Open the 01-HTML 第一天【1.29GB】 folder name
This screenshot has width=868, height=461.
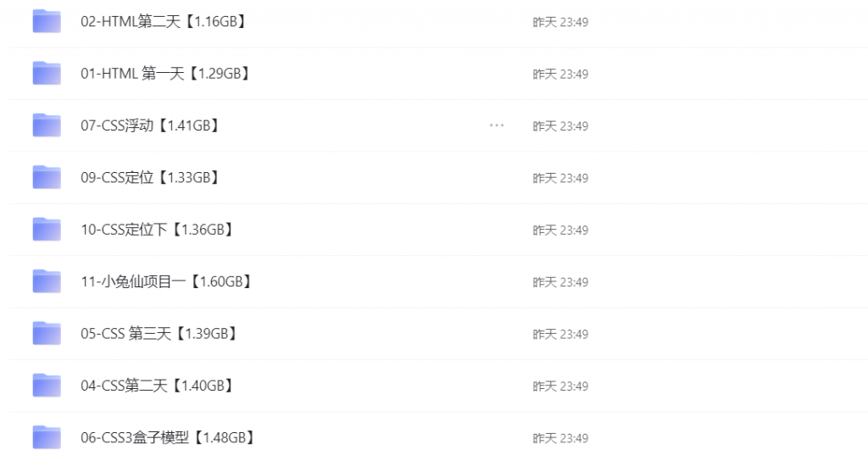pyautogui.click(x=166, y=74)
